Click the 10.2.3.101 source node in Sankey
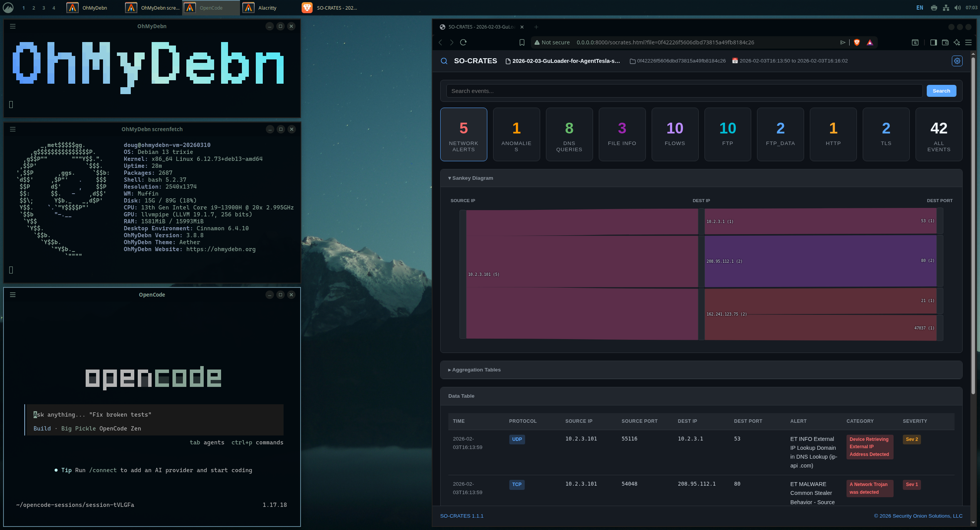 click(463, 274)
